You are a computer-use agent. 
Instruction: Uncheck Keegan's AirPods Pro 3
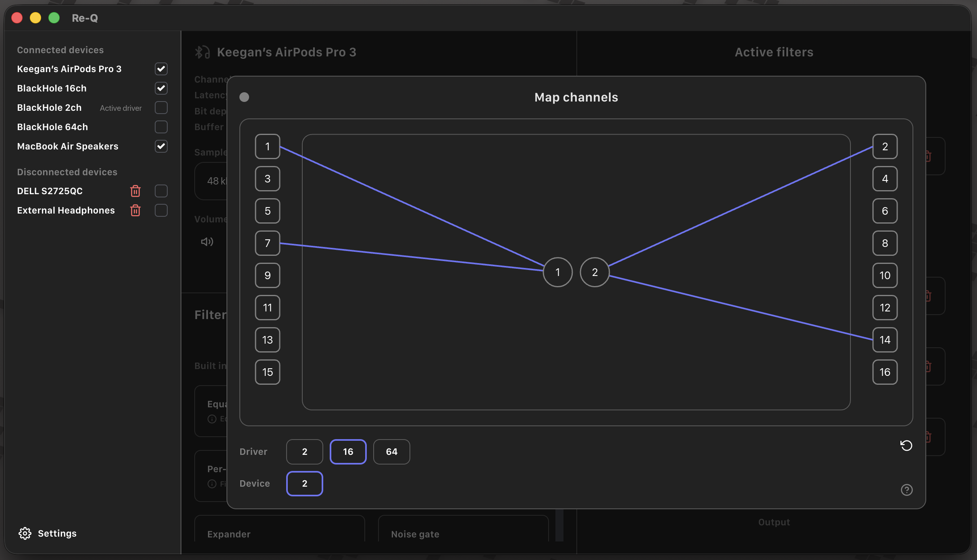tap(161, 69)
